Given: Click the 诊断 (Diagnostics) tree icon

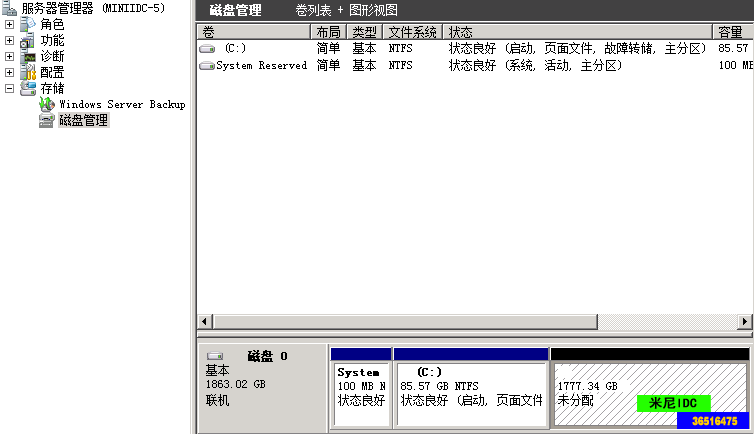Looking at the screenshot, I should coord(28,56).
